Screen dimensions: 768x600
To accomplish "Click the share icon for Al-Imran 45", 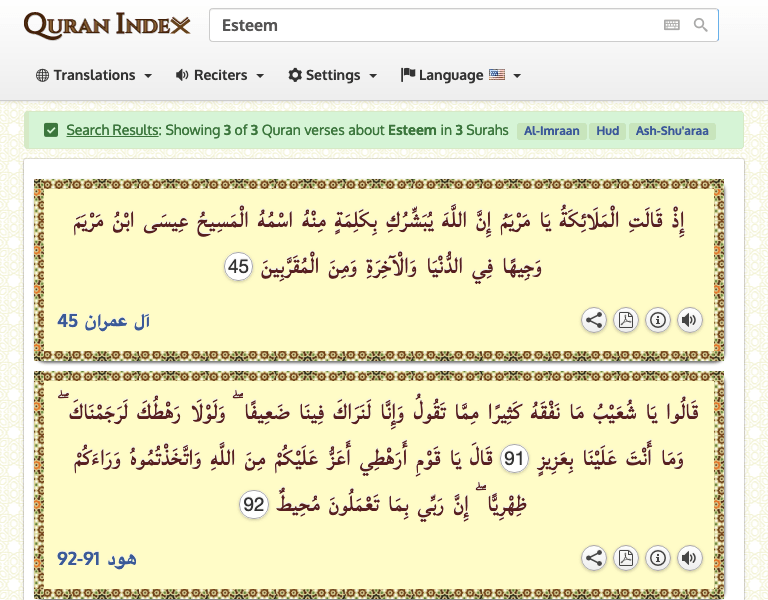I will [x=594, y=320].
